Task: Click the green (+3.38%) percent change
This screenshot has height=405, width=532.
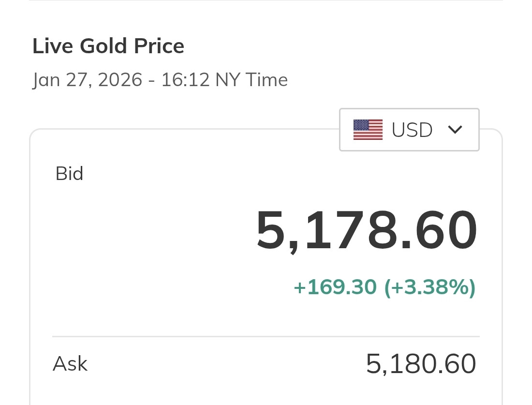Action: [x=429, y=287]
